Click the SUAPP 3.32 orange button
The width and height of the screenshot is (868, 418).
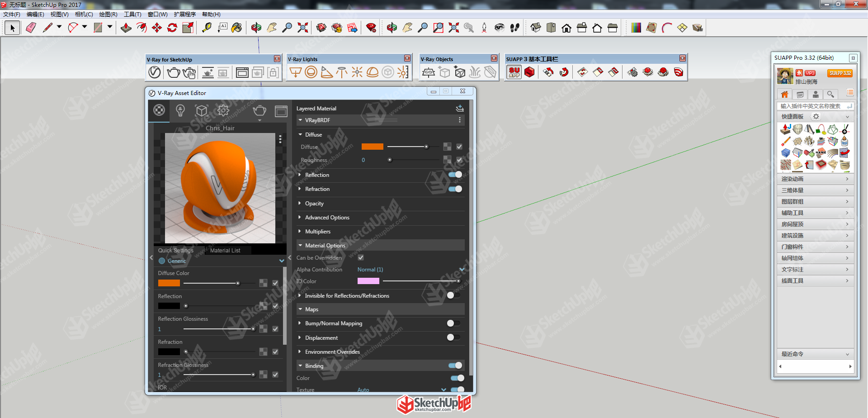[x=840, y=73]
